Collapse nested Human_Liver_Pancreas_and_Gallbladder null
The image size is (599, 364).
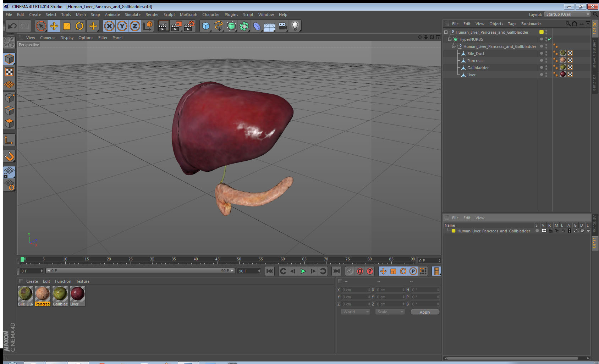click(454, 46)
